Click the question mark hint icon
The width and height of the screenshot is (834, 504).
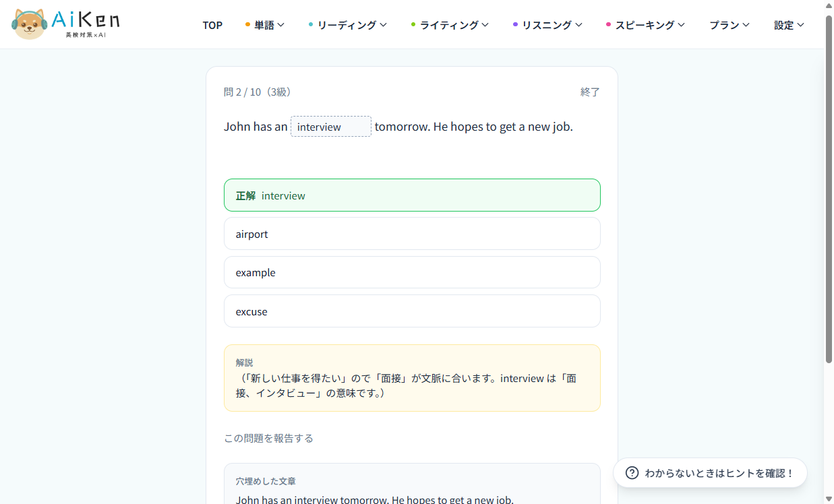632,473
